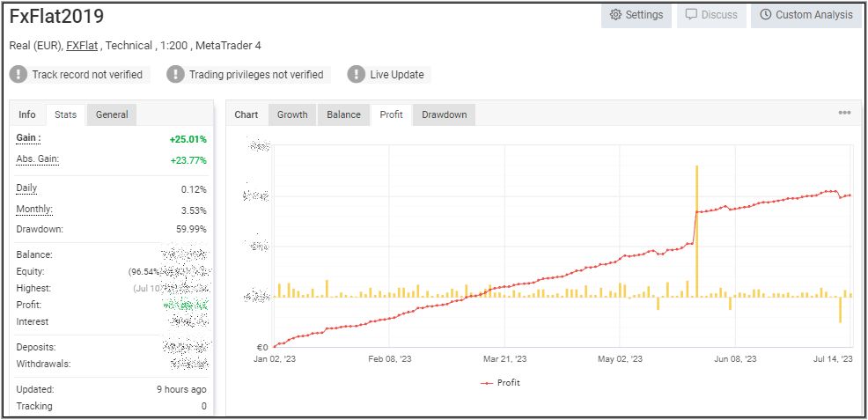
Task: Show the Drawdown chart tab
Action: pos(444,114)
